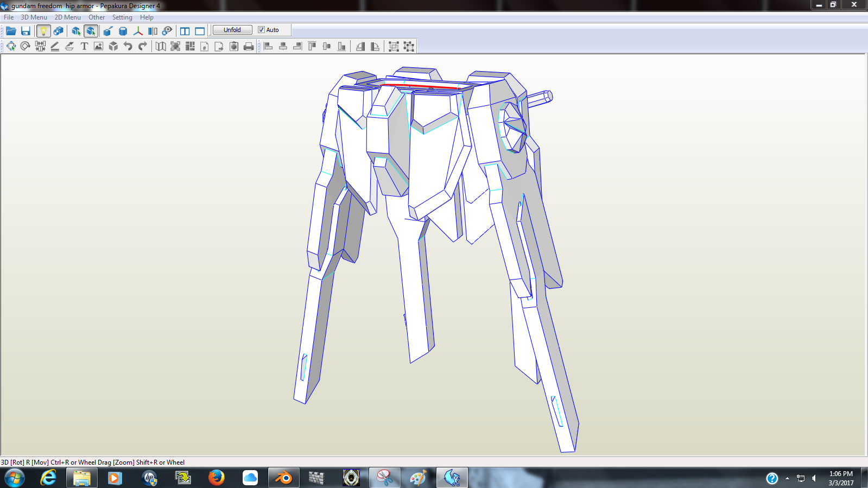Toggle the 3D axis display icon
This screenshot has height=488, width=868.
(138, 31)
